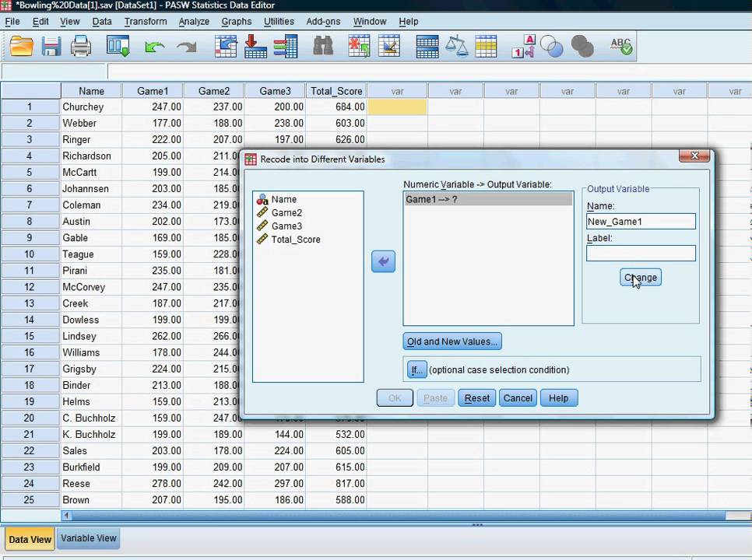The width and height of the screenshot is (752, 560).
Task: Focus the output variable Name field
Action: (641, 222)
